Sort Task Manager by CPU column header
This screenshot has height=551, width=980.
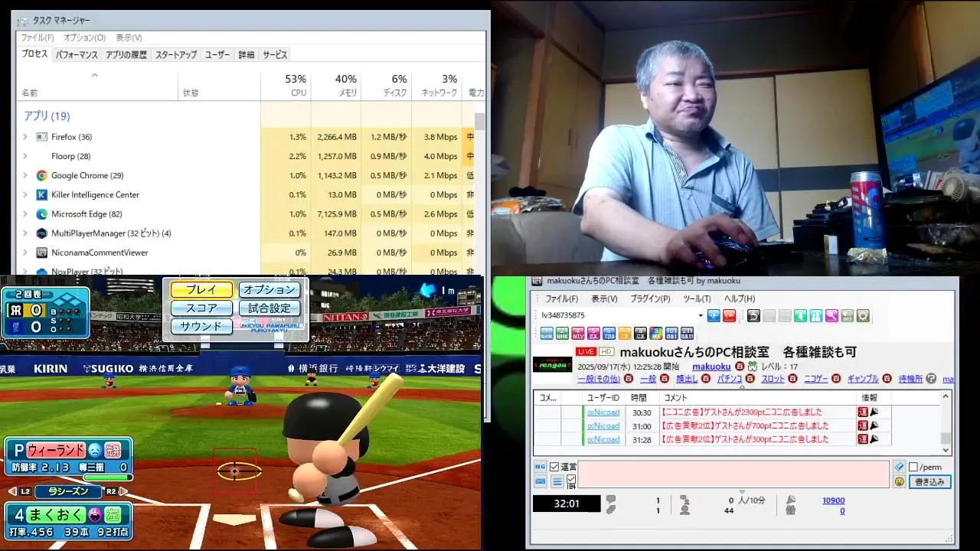click(286, 86)
